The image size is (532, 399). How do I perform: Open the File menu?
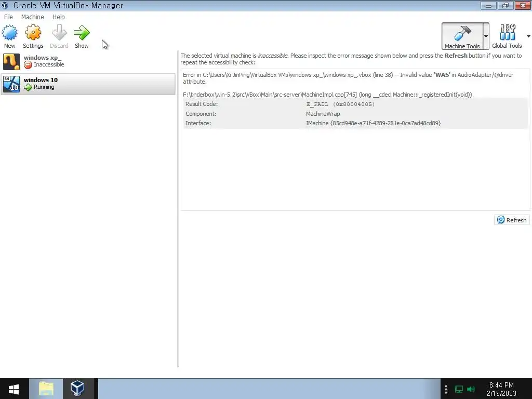click(x=8, y=17)
